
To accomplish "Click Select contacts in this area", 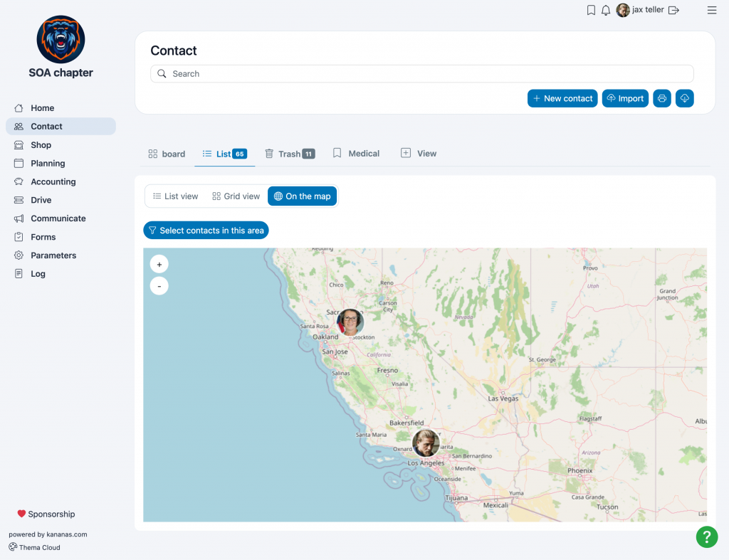I will [x=206, y=231].
